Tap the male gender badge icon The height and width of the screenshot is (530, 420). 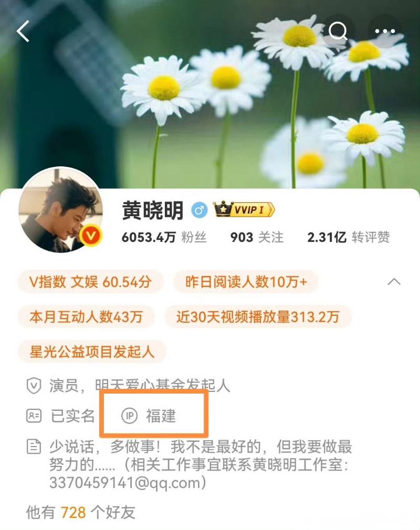tap(199, 210)
